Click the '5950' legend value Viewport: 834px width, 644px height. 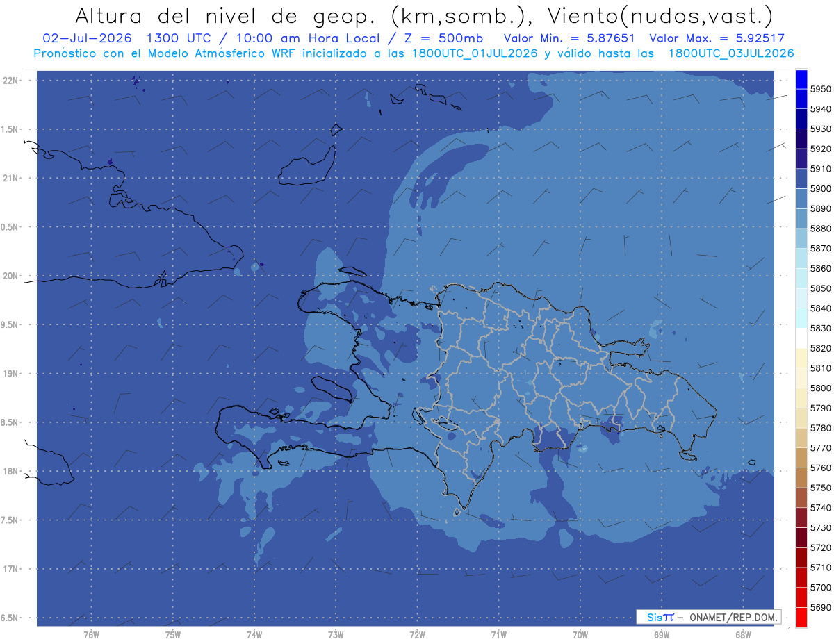coord(820,89)
